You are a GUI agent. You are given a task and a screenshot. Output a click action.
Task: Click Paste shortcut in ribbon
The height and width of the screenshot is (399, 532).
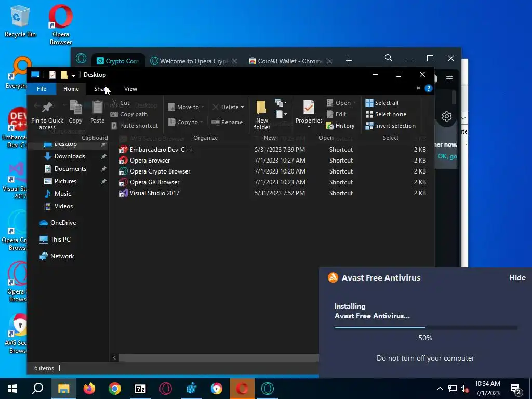click(135, 126)
